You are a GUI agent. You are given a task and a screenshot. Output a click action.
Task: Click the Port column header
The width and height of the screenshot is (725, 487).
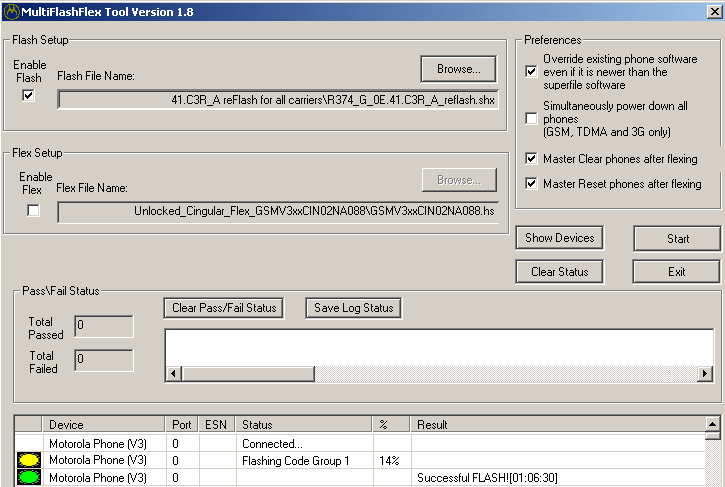tap(182, 425)
